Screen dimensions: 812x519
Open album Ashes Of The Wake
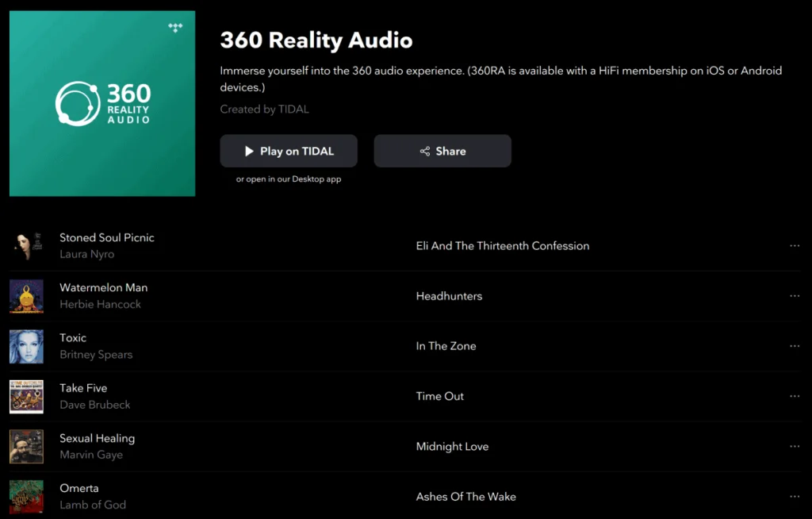pyautogui.click(x=465, y=496)
